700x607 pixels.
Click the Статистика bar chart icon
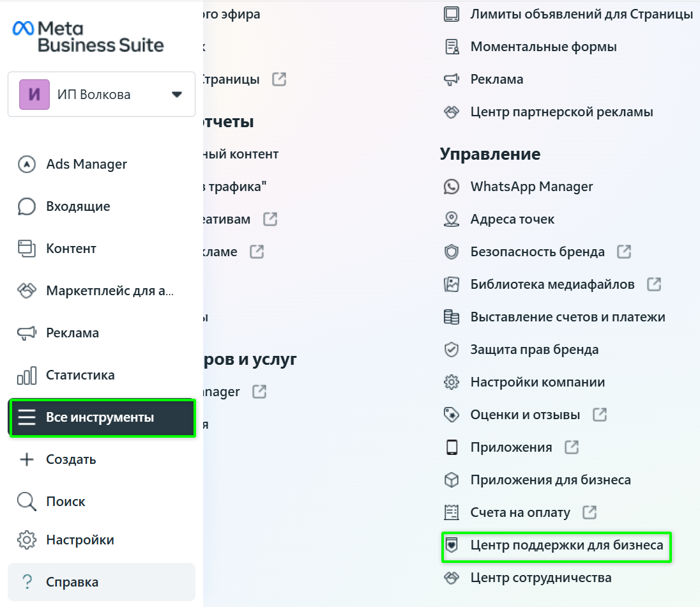tap(26, 375)
